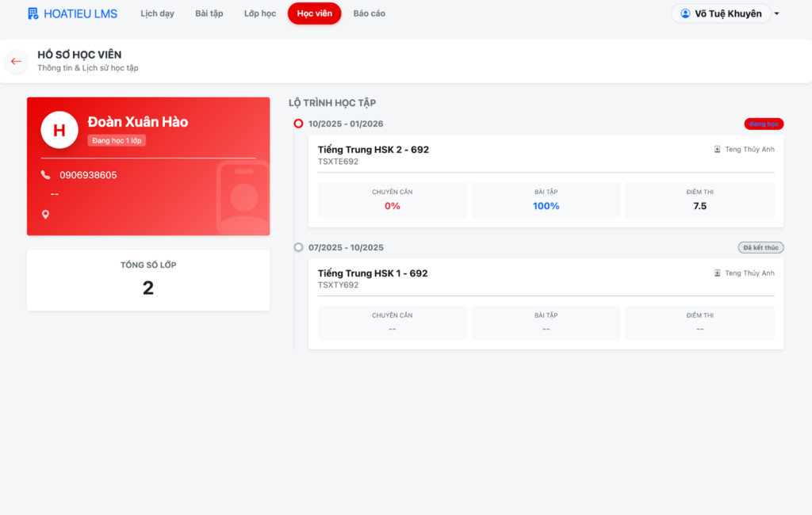Select the gray 07/2025 - 10/2025 timeline marker
This screenshot has height=515, width=812.
(298, 247)
